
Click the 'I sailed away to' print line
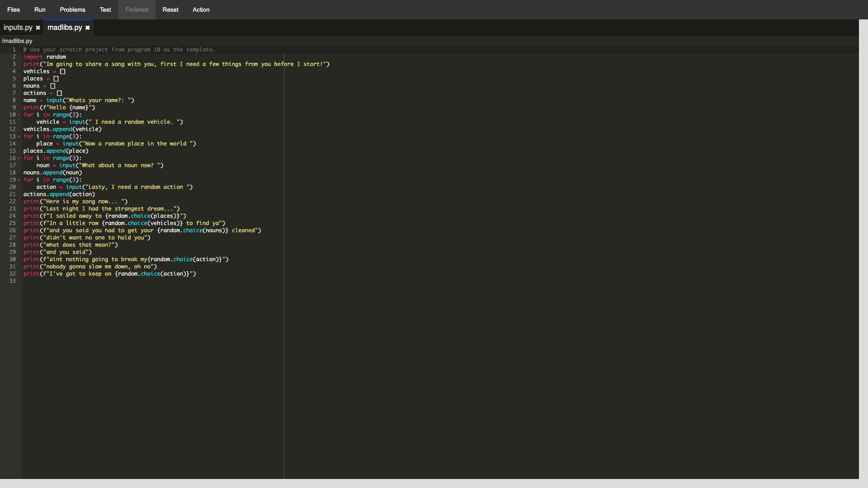(105, 216)
